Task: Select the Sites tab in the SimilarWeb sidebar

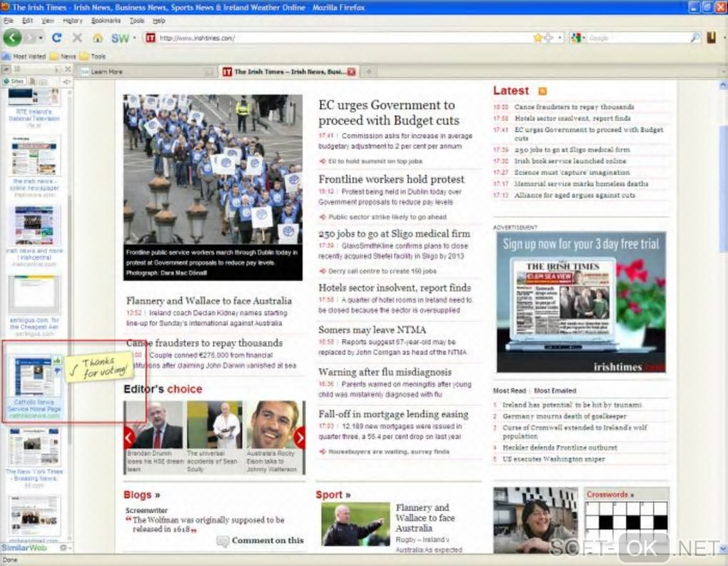Action: click(x=14, y=81)
